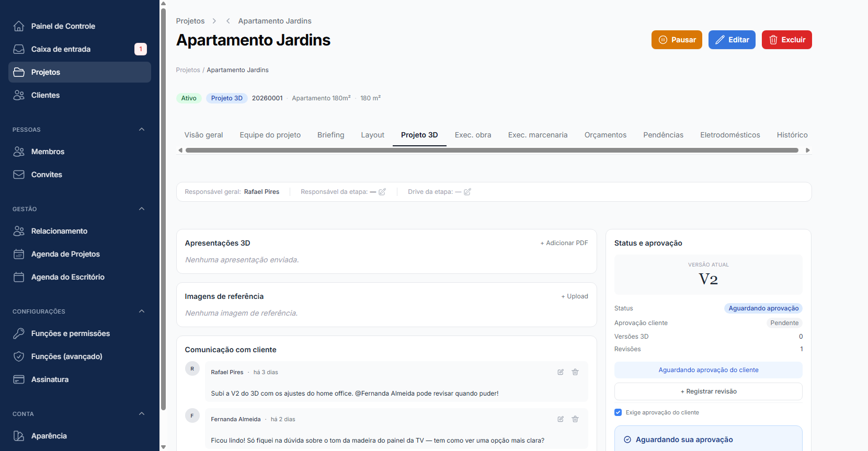Toggle Exige aprovação do cliente checkbox

pyautogui.click(x=618, y=412)
